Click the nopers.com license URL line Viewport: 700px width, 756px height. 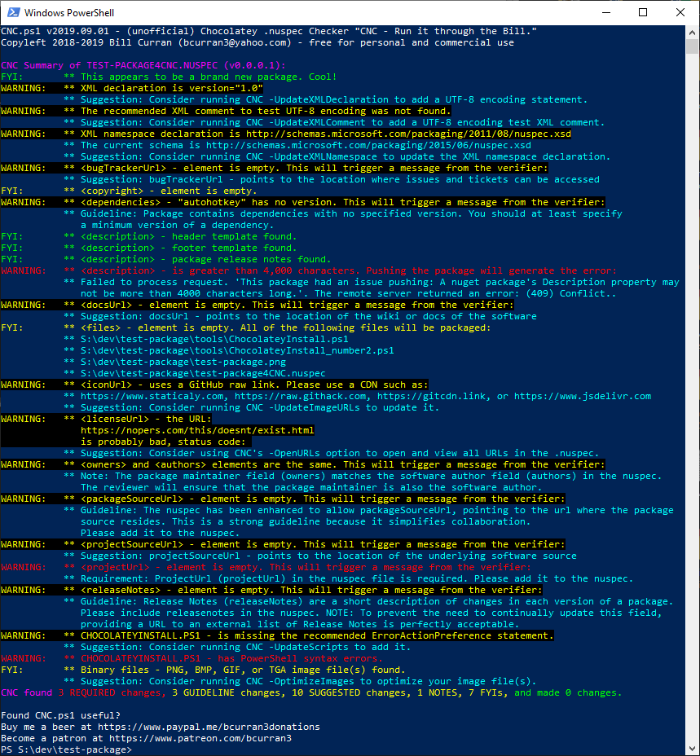coord(197,430)
